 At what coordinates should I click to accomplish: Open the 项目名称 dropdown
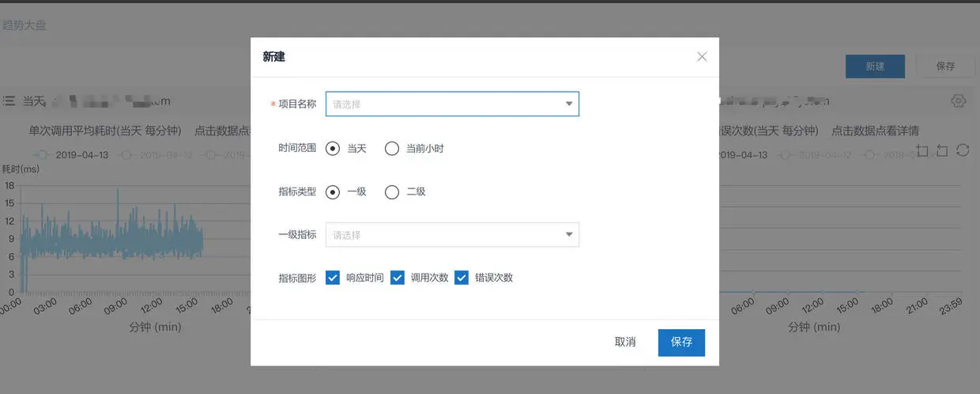pos(452,104)
